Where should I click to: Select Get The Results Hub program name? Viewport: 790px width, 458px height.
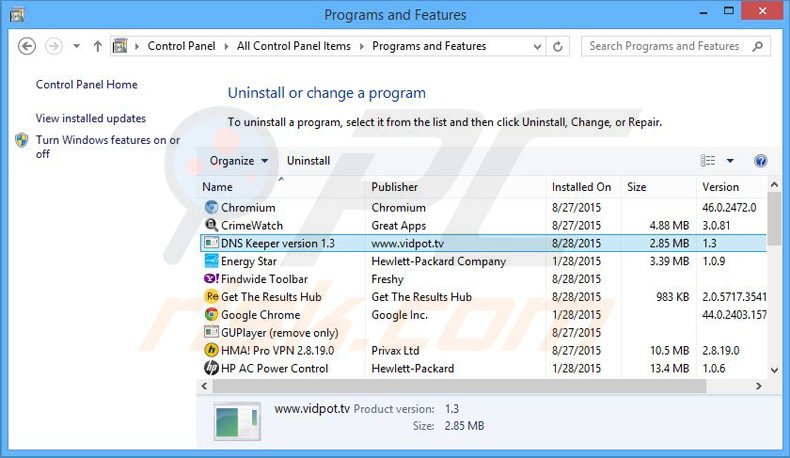(x=271, y=297)
